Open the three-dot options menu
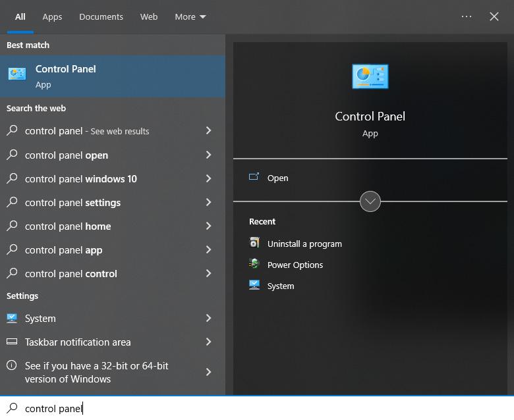Screen dimensions: 514x420 tap(466, 16)
